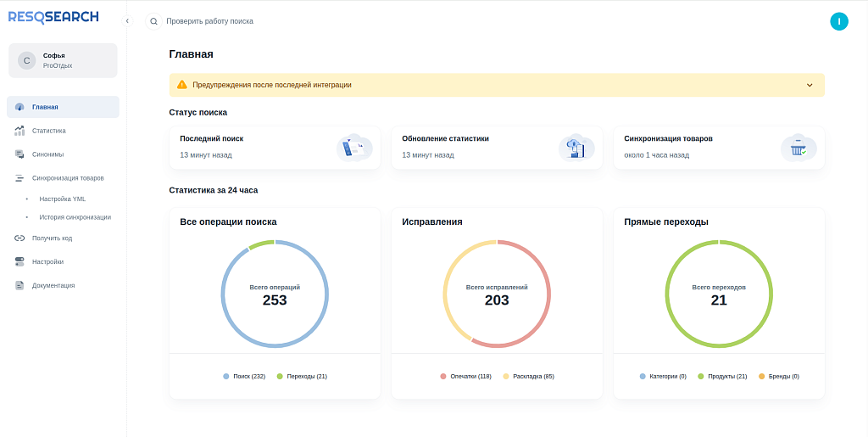868x437 pixels.
Task: Open the user avatar in top right
Action: pyautogui.click(x=838, y=21)
